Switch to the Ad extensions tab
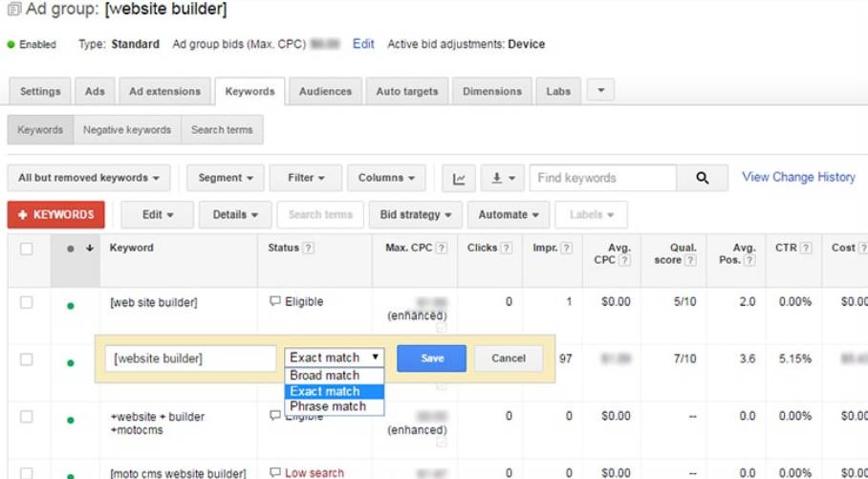This screenshot has width=868, height=479. pyautogui.click(x=164, y=92)
